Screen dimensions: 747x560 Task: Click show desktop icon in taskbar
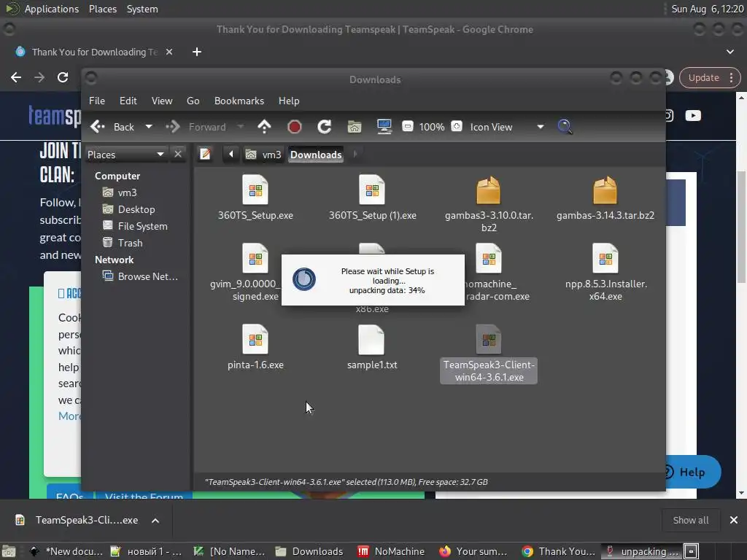click(9, 551)
